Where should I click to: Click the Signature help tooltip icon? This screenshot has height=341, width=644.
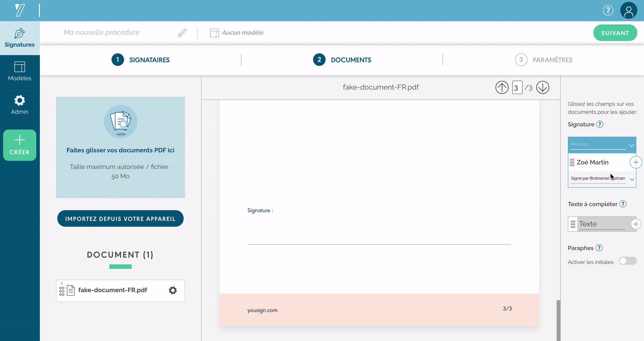[600, 124]
